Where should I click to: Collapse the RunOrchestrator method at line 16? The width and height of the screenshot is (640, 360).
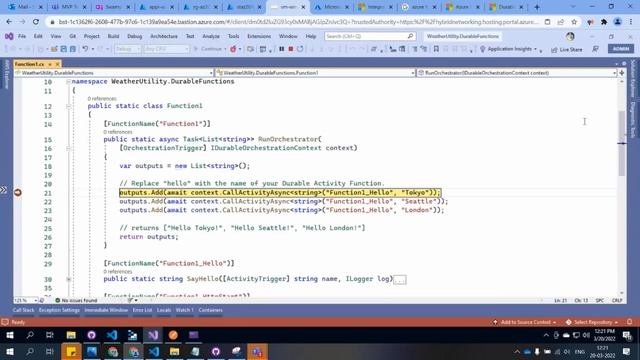(x=69, y=148)
